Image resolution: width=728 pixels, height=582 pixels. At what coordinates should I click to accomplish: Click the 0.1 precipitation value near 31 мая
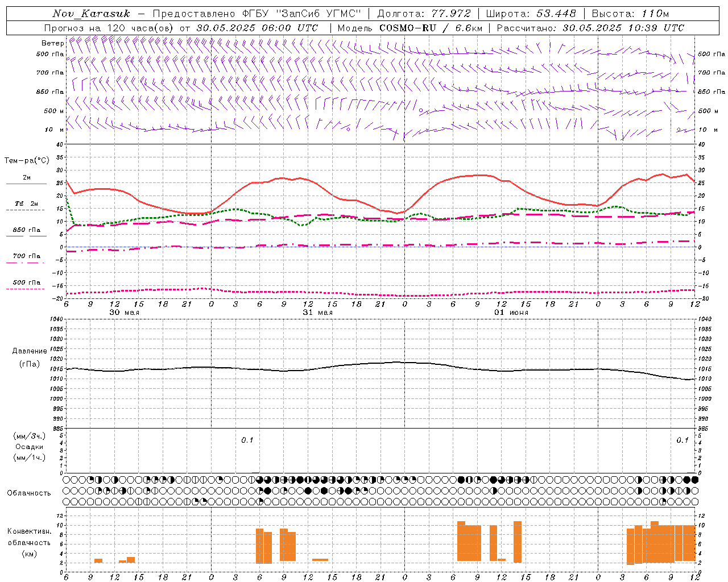247,440
